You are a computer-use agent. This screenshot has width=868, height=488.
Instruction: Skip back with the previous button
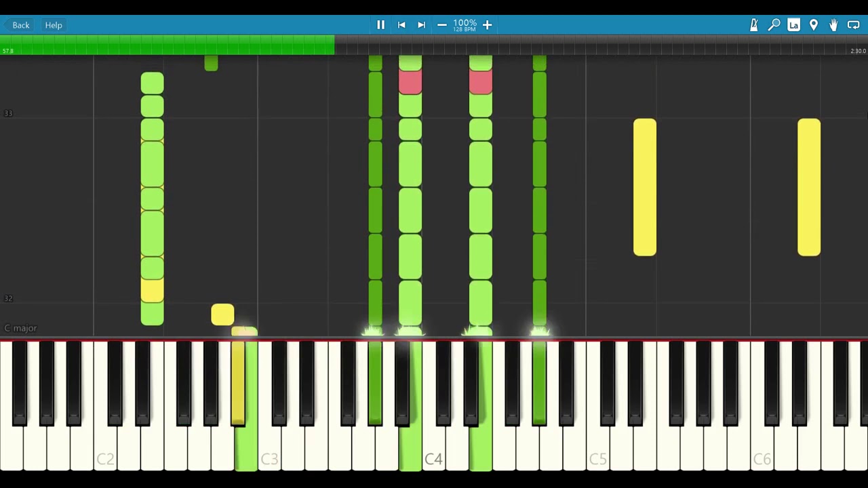pos(401,25)
